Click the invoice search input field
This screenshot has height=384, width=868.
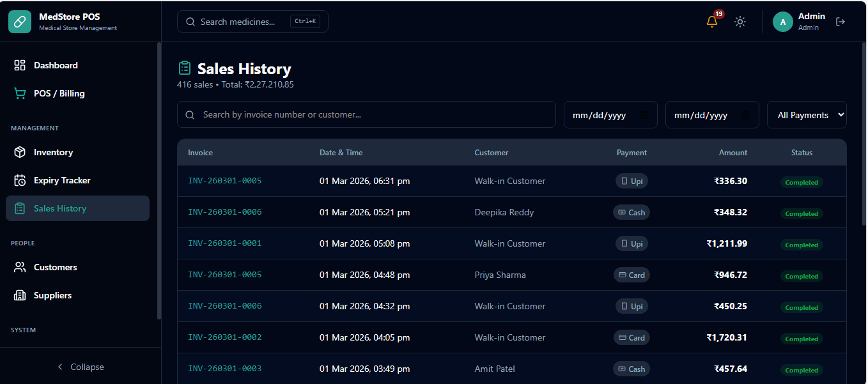pos(371,115)
